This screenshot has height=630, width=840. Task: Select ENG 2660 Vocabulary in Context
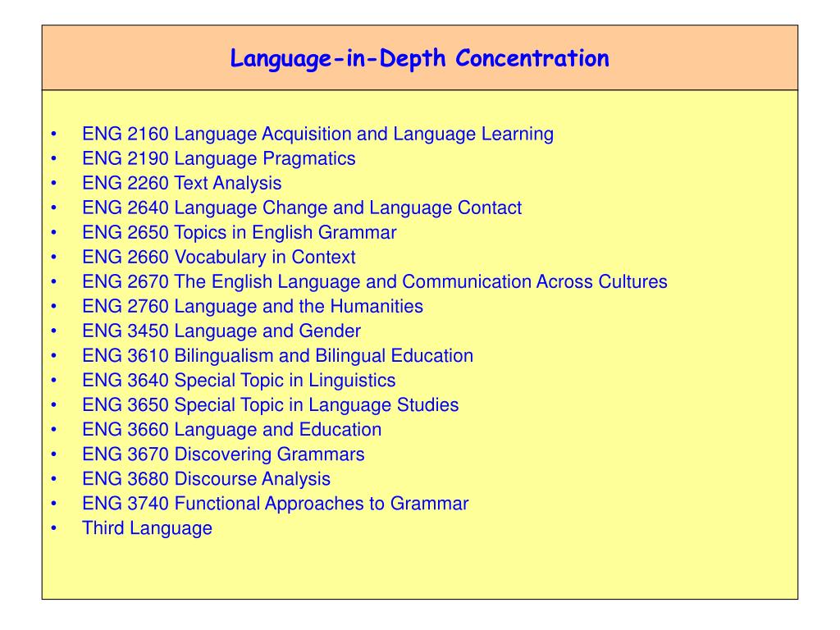tap(218, 257)
